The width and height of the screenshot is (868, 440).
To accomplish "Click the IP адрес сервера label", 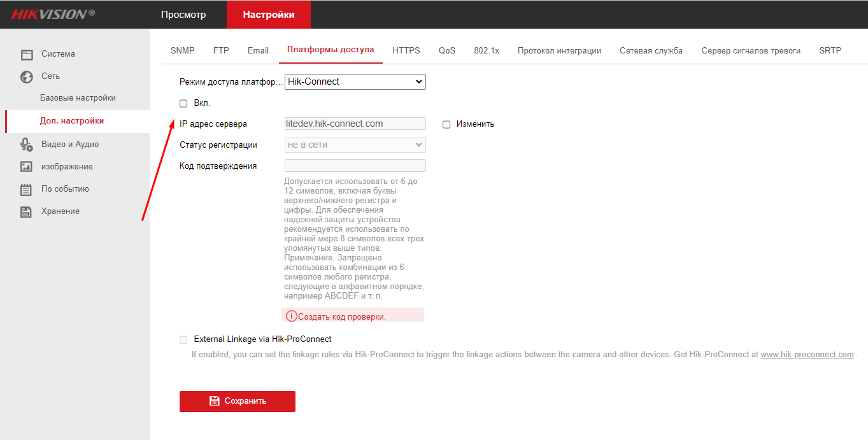I will tap(213, 124).
